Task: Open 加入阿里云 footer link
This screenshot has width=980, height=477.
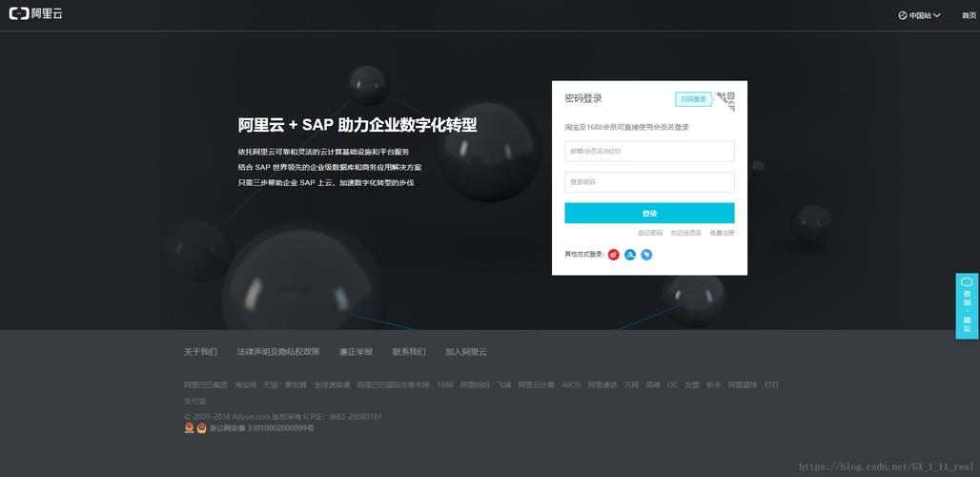Action: click(x=466, y=352)
